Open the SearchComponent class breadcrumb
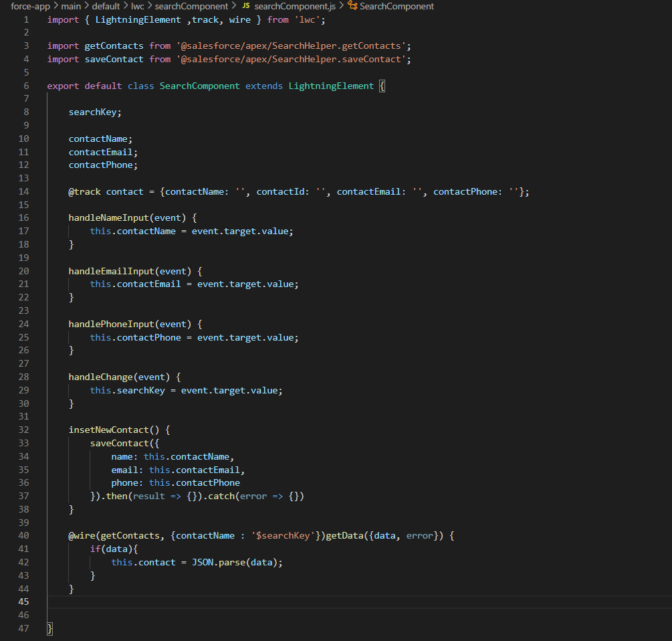Viewport: 672px width, 641px height. 397,7
